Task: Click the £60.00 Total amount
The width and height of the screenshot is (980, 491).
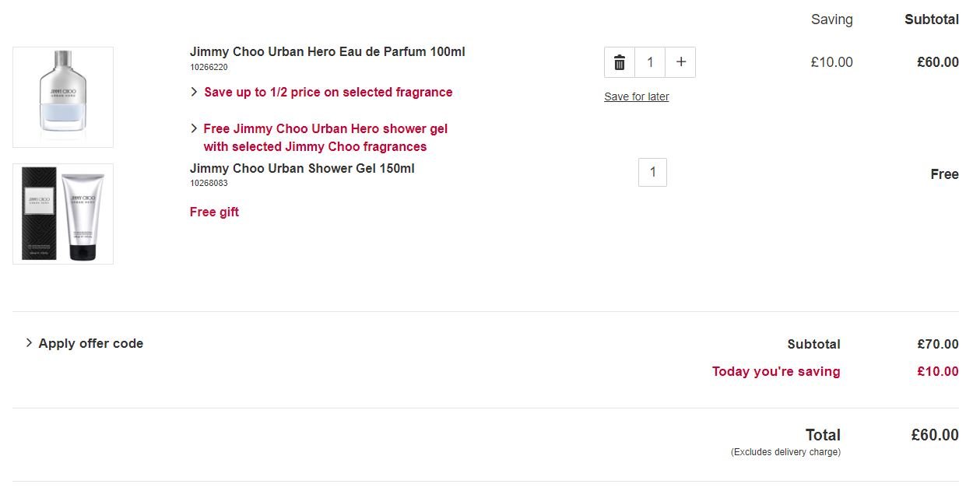Action: tap(935, 435)
